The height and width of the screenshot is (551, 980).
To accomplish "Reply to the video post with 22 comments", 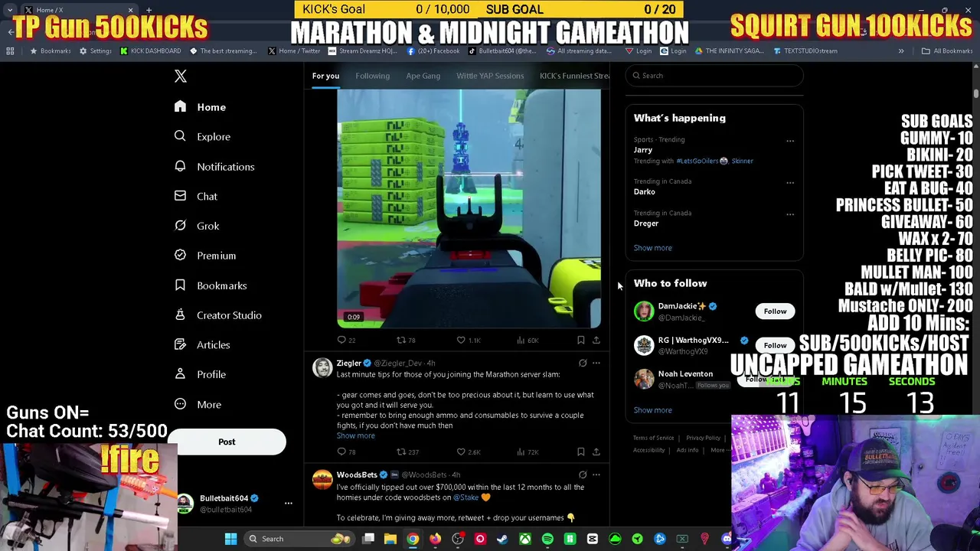I will (347, 340).
